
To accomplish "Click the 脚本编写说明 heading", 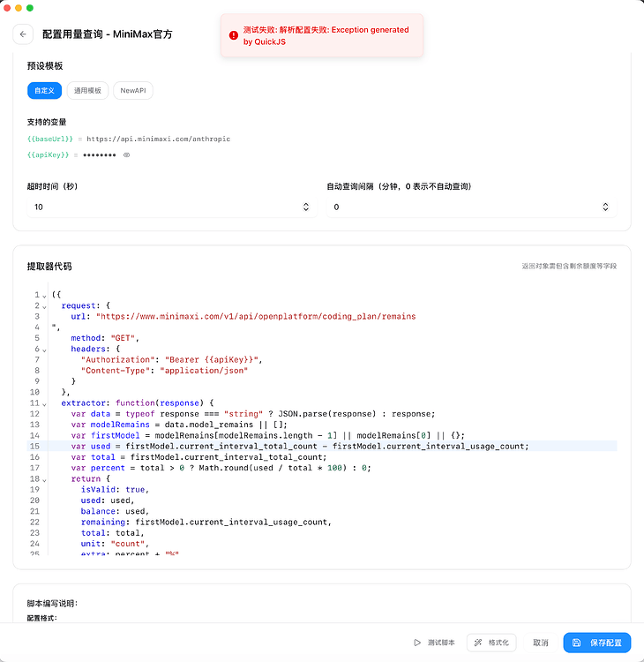I will click(52, 604).
